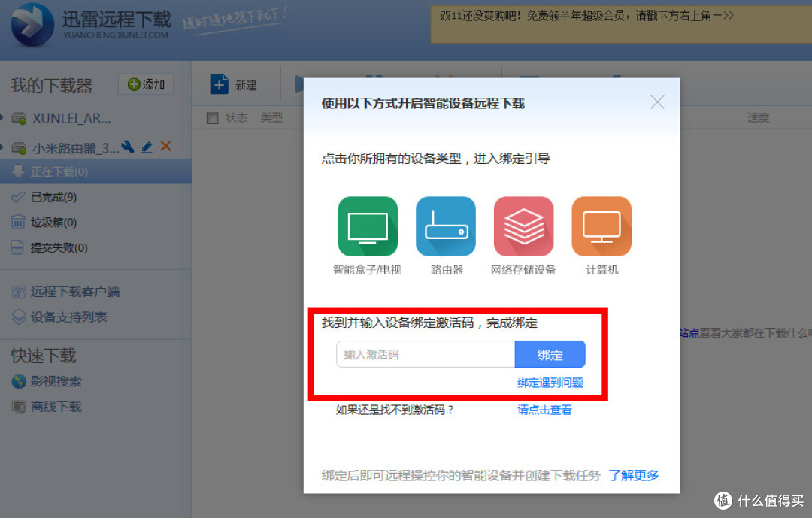This screenshot has height=518, width=812.
Task: Click the 类型 column header
Action: click(x=271, y=117)
